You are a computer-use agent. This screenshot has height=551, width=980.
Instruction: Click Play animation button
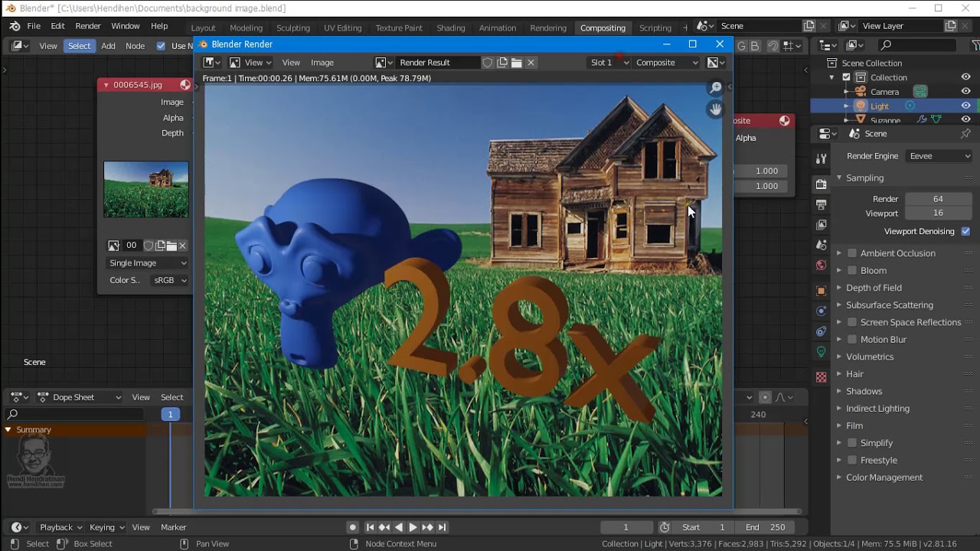(x=413, y=527)
